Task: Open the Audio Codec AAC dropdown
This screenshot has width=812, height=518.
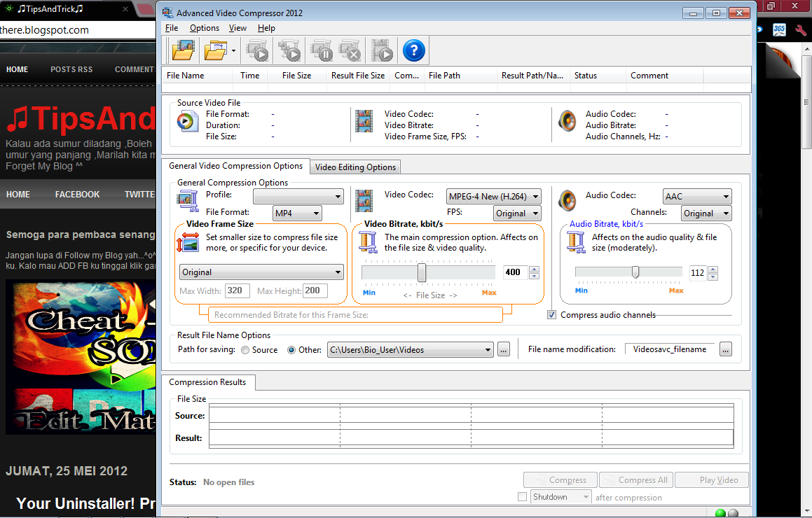Action: click(697, 197)
